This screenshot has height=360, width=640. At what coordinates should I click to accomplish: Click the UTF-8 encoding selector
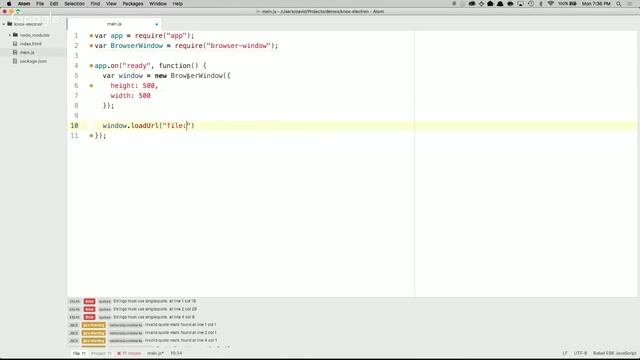[x=580, y=353]
